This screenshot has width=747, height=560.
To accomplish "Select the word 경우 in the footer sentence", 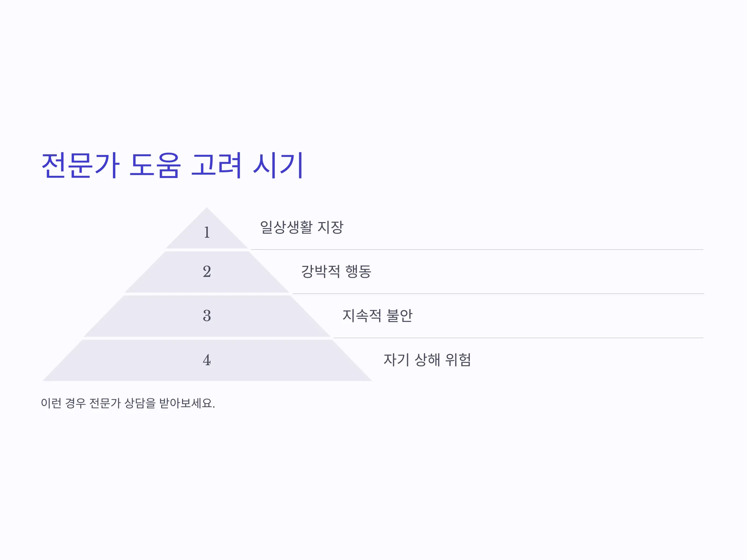I will click(x=75, y=403).
